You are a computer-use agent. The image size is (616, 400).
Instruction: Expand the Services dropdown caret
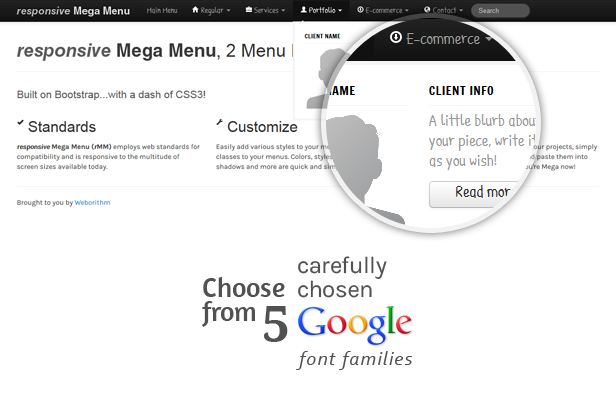pyautogui.click(x=283, y=11)
